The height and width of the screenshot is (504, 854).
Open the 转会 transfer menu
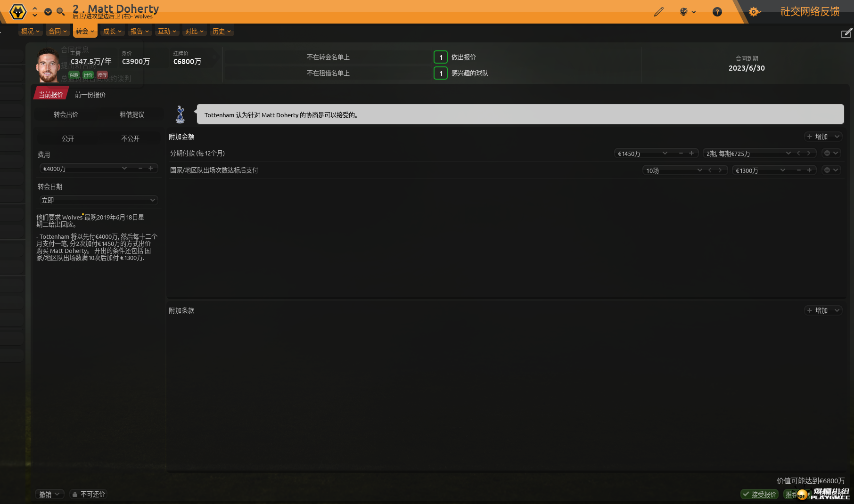pos(85,31)
